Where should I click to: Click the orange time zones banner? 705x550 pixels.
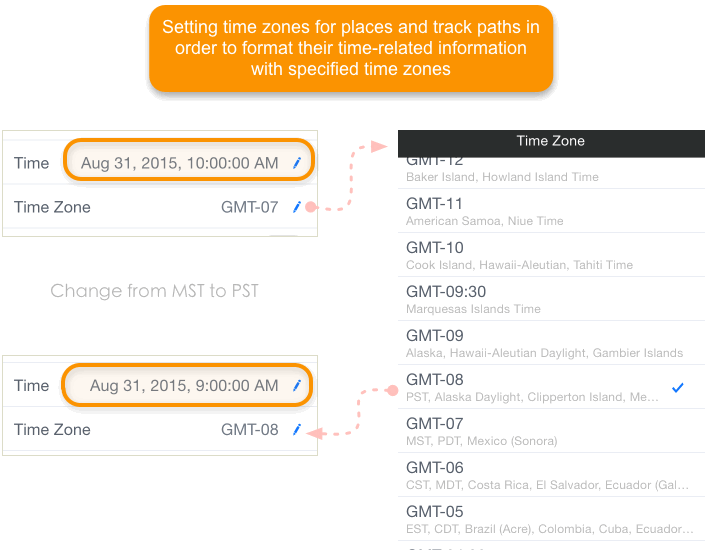coord(351,49)
